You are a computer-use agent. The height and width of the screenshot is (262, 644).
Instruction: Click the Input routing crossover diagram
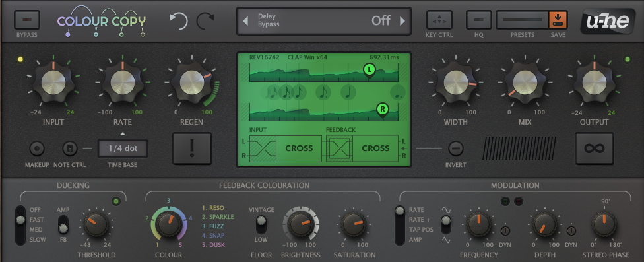coord(263,148)
